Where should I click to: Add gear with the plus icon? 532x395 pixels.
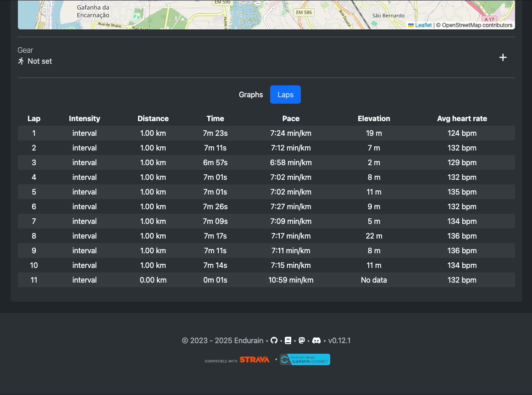pos(503,57)
